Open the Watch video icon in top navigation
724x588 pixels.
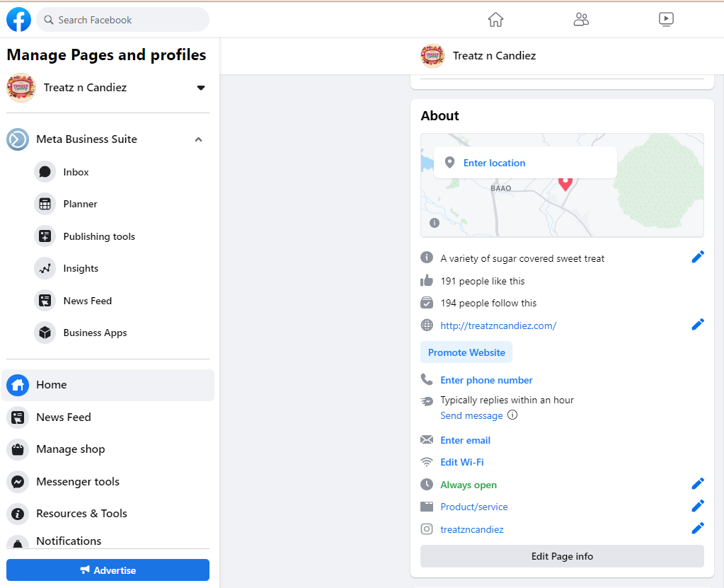point(666,20)
